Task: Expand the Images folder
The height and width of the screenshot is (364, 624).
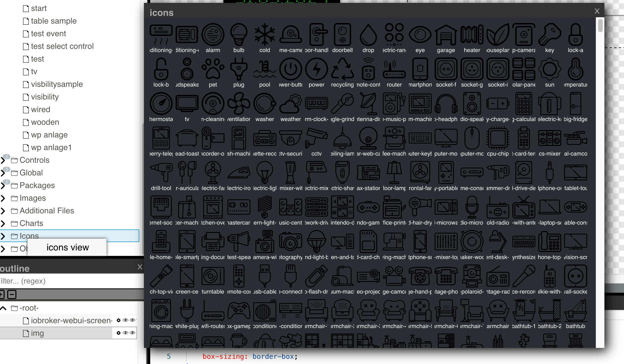Action: pyautogui.click(x=3, y=198)
